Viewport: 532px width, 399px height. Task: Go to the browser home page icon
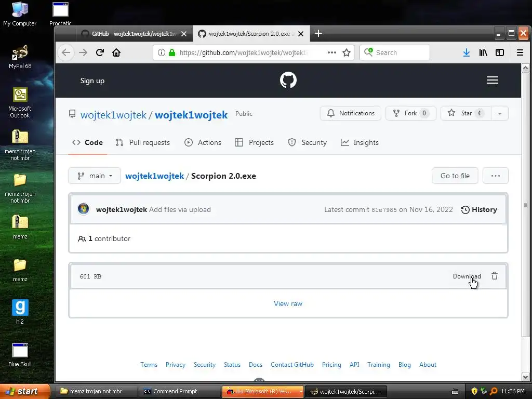(116, 52)
